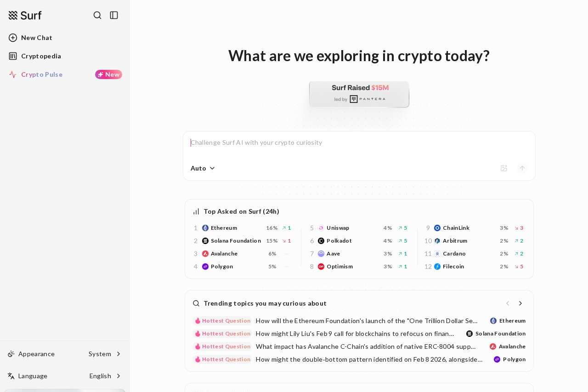This screenshot has width=588, height=392.
Task: Open the Avalanche C-Chain hottest question
Action: (x=366, y=347)
